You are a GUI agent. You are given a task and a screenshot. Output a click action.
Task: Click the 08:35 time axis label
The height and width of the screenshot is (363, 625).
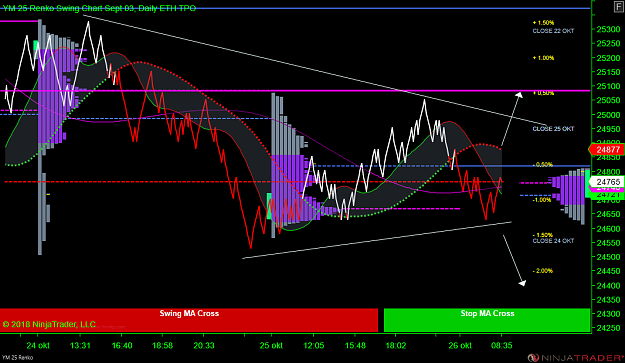point(501,345)
